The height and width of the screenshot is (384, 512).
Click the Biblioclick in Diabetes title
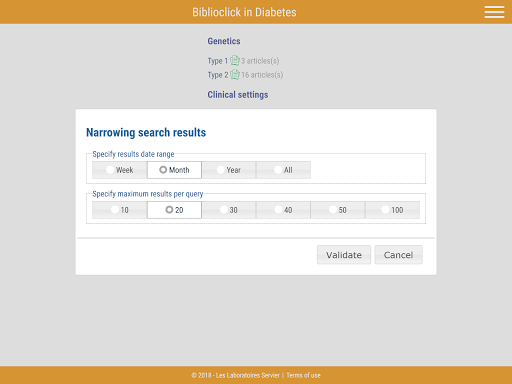point(244,12)
